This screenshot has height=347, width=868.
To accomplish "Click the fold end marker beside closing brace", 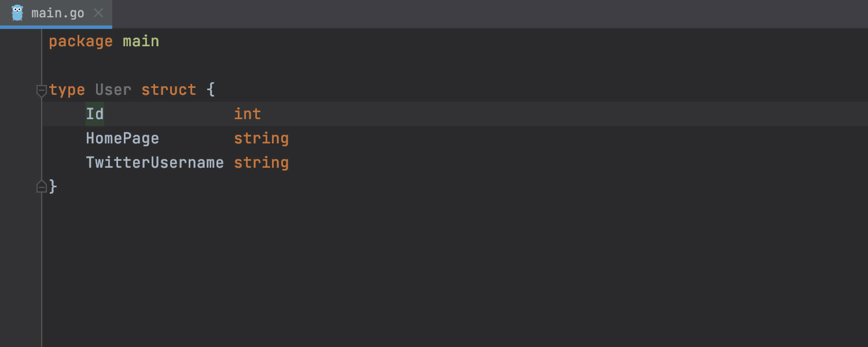I will click(41, 187).
